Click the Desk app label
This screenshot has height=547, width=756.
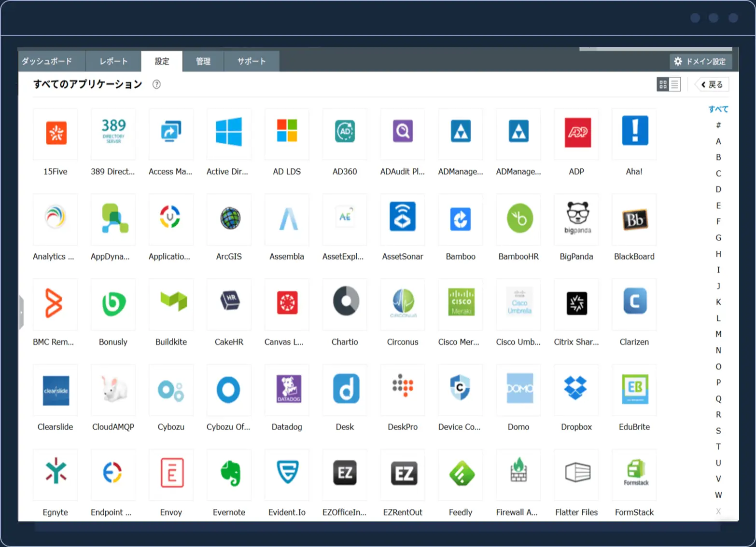pyautogui.click(x=345, y=427)
